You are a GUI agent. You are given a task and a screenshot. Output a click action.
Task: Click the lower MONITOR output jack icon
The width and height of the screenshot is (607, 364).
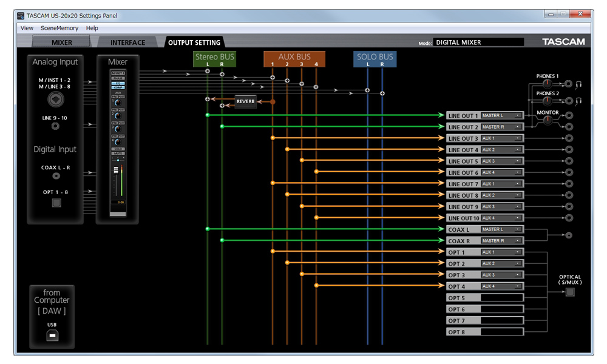[x=569, y=127]
